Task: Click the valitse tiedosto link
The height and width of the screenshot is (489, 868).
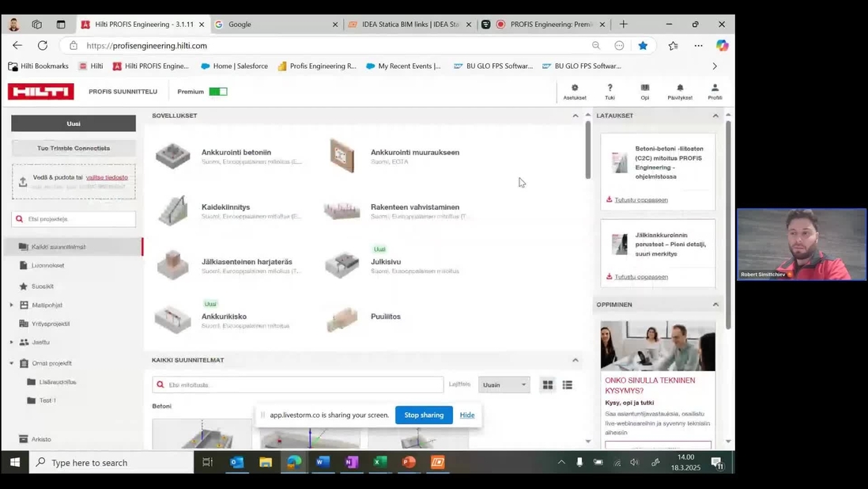Action: click(107, 177)
